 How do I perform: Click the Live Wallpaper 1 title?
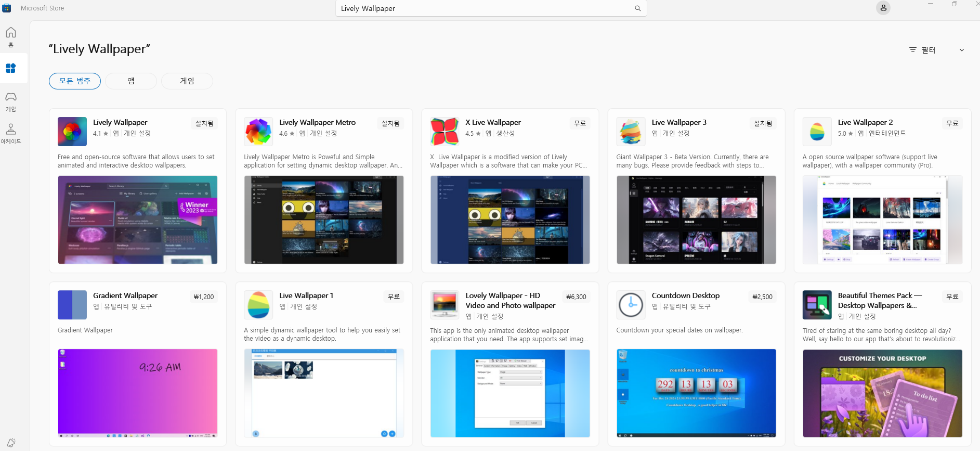(x=306, y=295)
